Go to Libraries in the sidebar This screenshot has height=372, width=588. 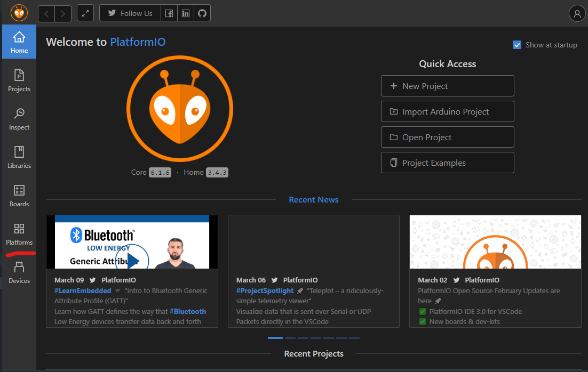click(19, 157)
